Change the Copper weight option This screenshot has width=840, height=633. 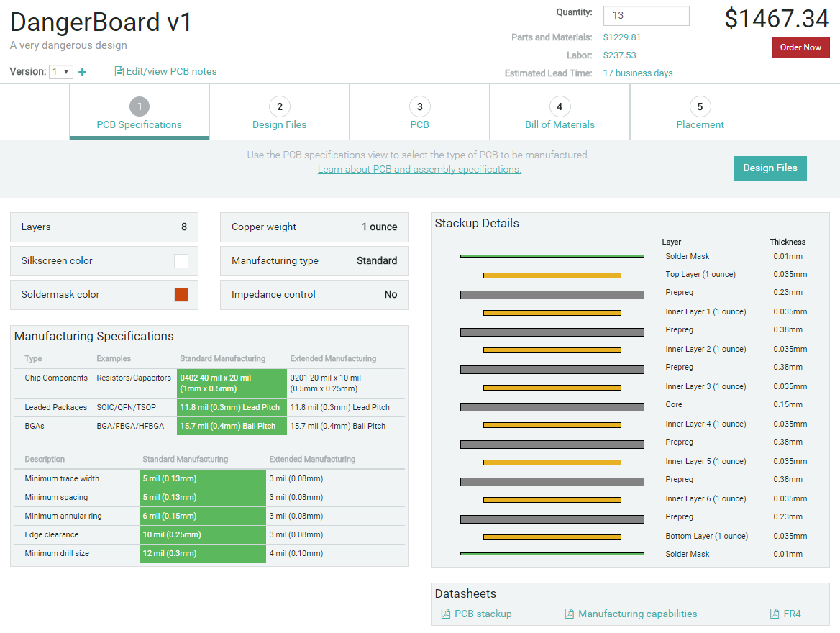[x=314, y=227]
